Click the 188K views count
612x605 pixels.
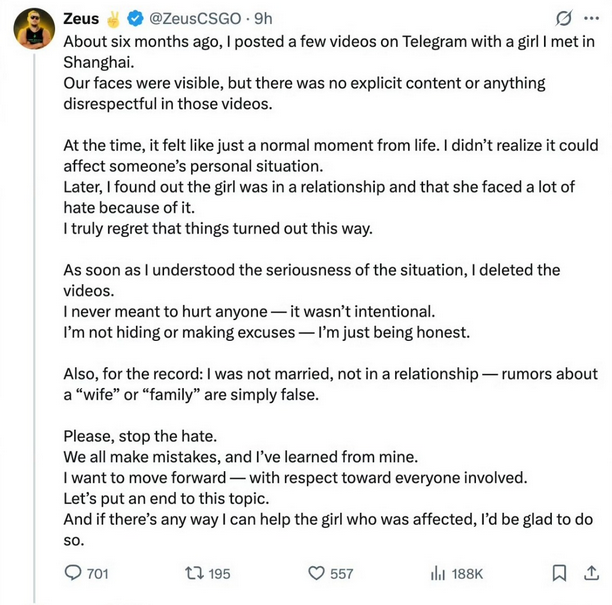[x=467, y=574]
